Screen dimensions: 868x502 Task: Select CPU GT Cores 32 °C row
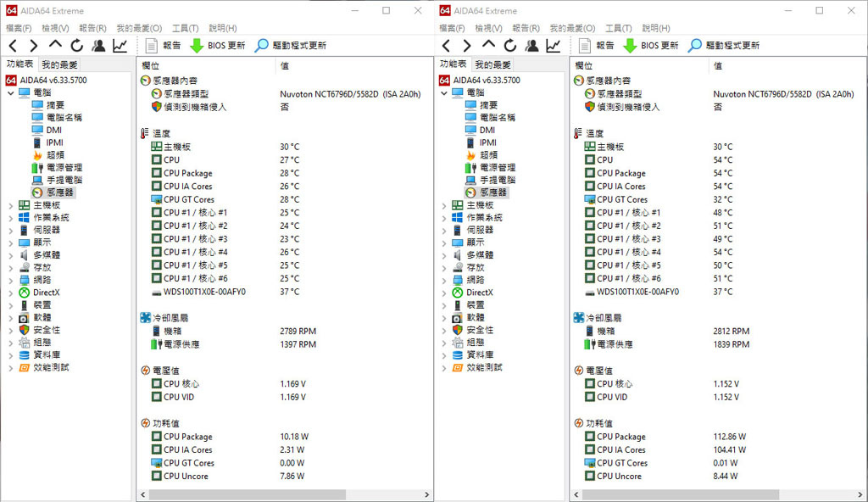coord(658,199)
